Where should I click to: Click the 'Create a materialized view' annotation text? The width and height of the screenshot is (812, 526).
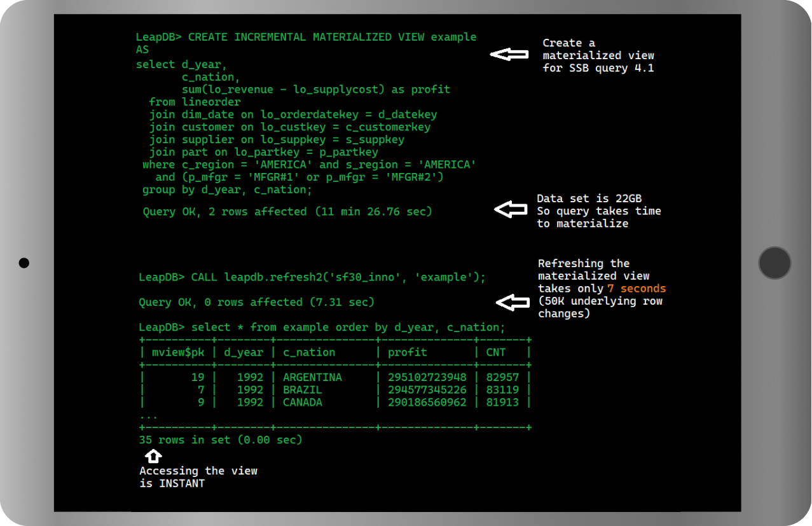pyautogui.click(x=598, y=55)
